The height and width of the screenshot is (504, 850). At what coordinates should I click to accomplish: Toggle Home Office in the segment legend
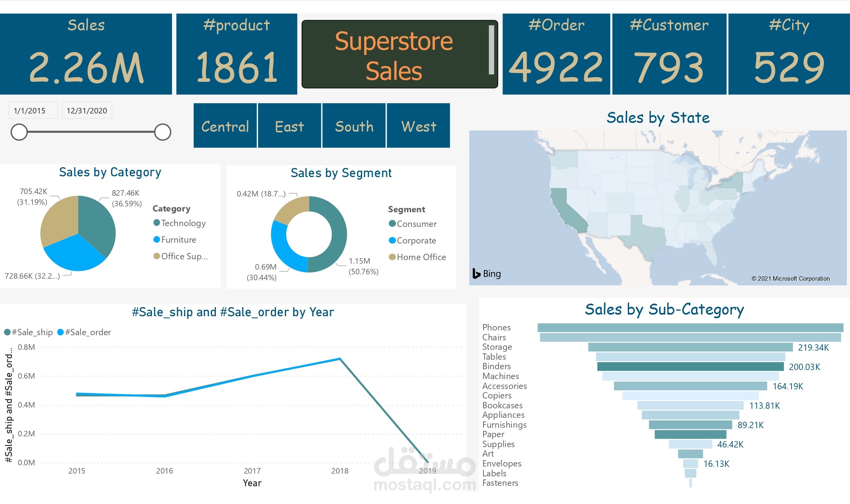(x=417, y=257)
